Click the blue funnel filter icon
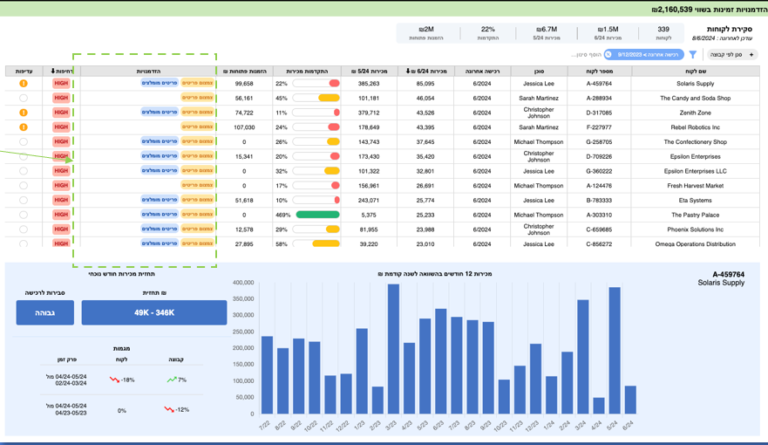The image size is (768, 445). 693,54
